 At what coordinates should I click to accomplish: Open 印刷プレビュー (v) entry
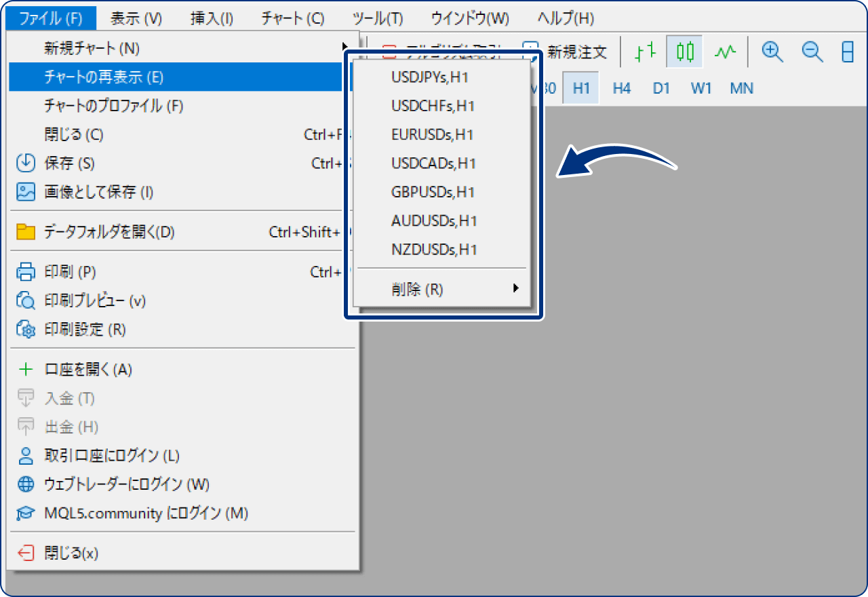coord(95,301)
